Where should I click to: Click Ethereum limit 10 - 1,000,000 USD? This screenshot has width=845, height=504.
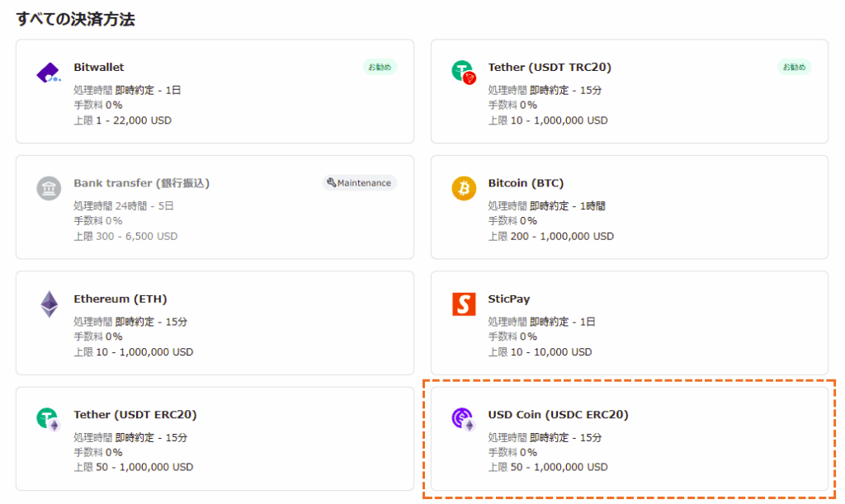pos(133,351)
